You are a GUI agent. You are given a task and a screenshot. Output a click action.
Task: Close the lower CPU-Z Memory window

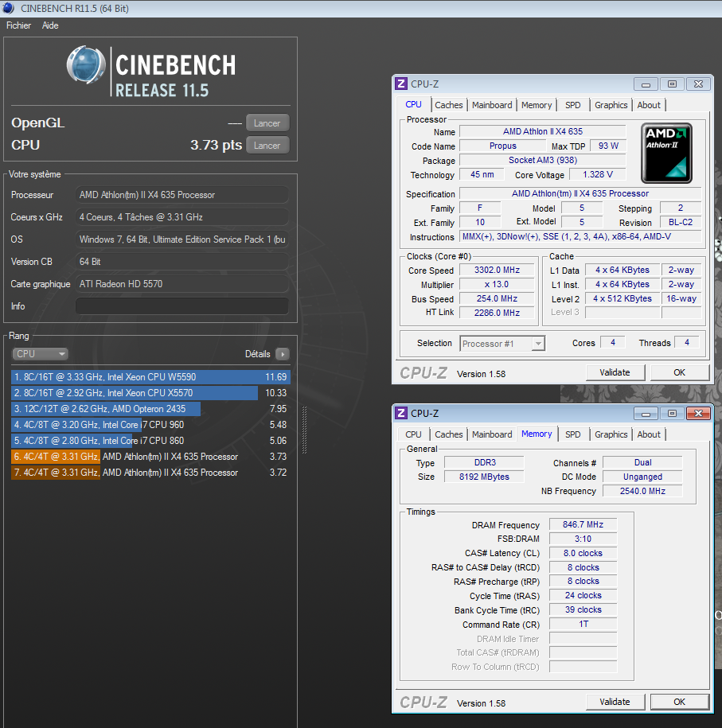[698, 413]
